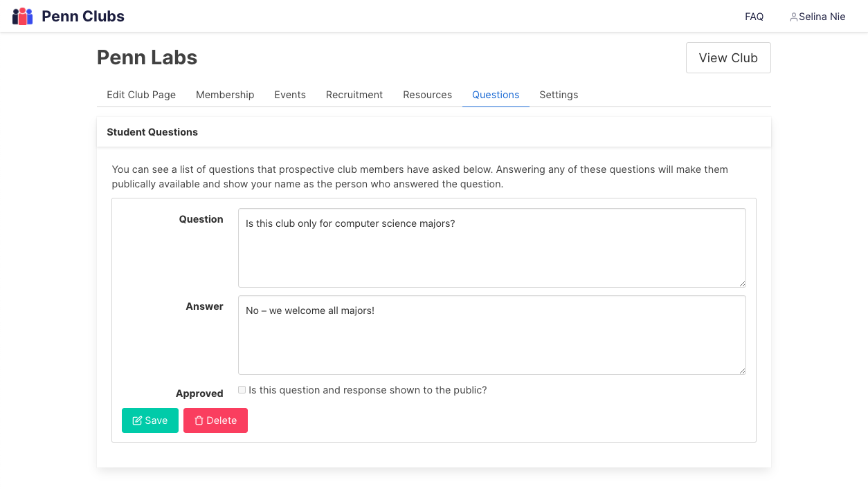
Task: Click the Answer textarea resize handle
Action: [x=742, y=371]
